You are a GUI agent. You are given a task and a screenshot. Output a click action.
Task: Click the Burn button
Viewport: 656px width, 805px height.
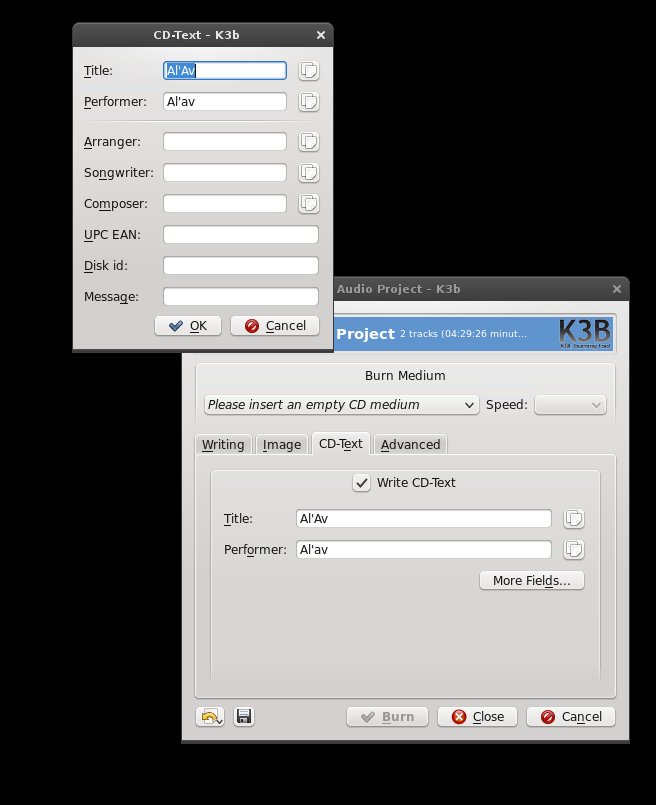pos(388,717)
